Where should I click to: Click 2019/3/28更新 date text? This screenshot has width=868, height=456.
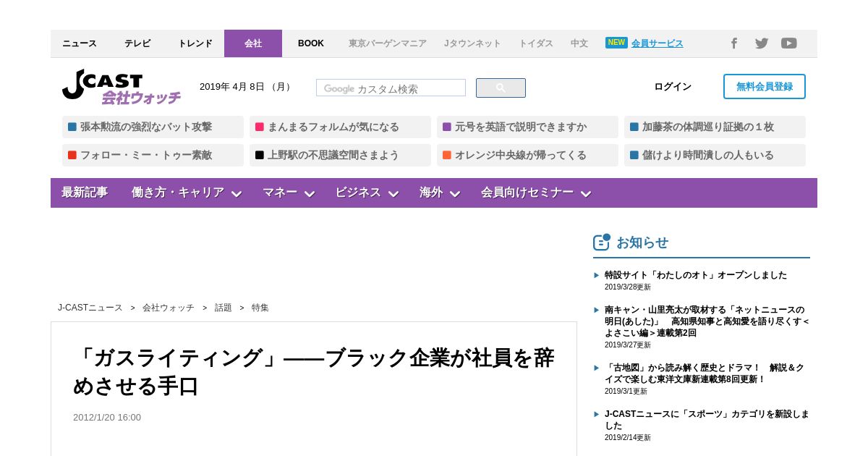click(x=628, y=287)
